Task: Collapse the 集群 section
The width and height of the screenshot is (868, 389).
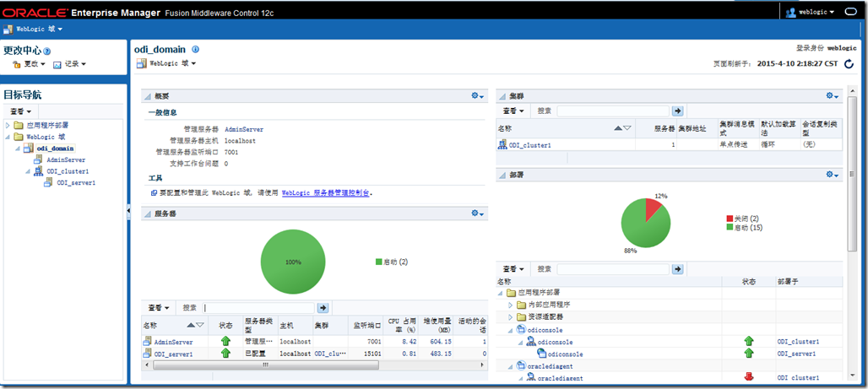Action: [502, 96]
